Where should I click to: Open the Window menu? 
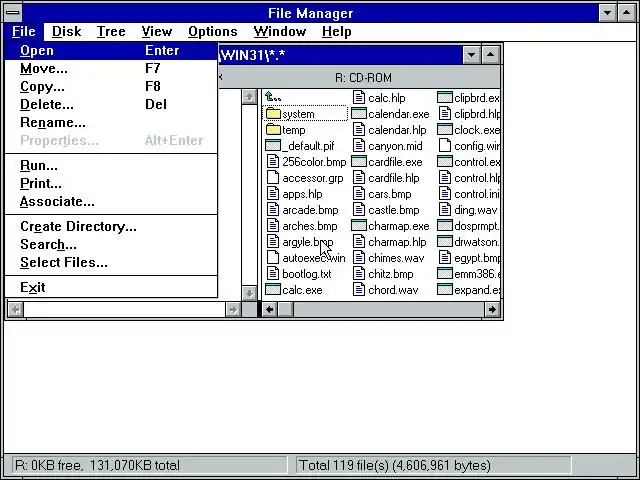tap(280, 31)
